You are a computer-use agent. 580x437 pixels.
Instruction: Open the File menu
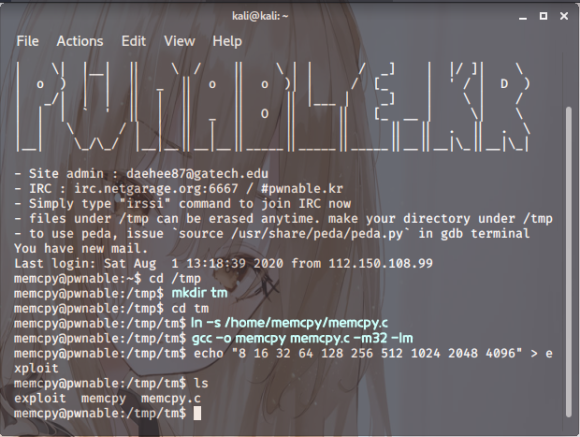27,41
